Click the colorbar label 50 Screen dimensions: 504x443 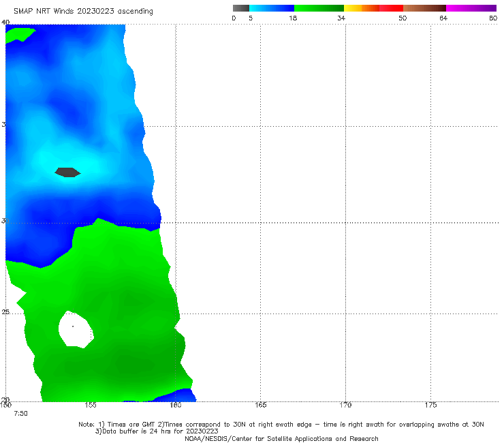click(x=403, y=18)
